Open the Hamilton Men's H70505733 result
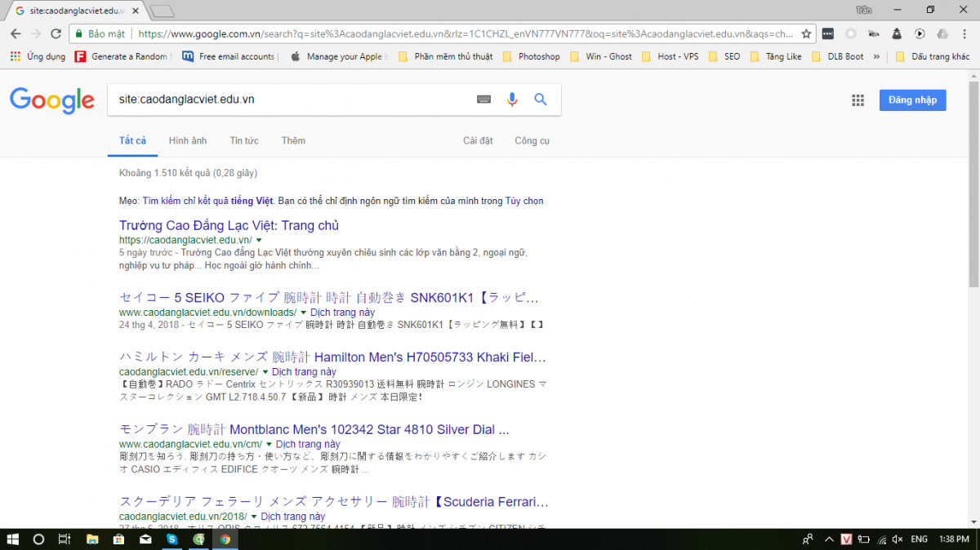Screen dimensions: 980x550 click(333, 357)
